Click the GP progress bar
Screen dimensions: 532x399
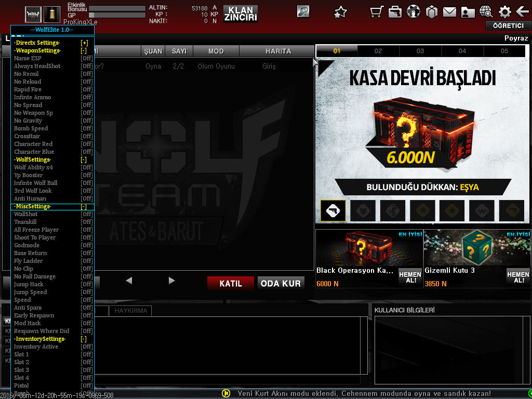click(117, 15)
